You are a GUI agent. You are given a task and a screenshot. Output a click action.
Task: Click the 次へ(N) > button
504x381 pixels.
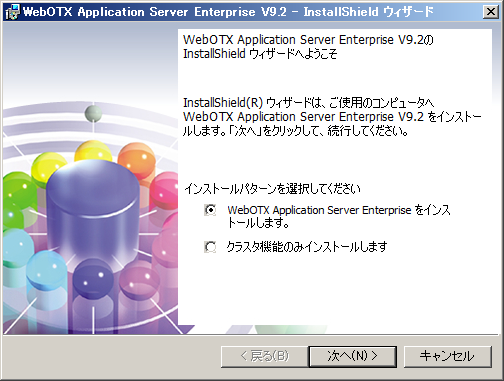353,356
